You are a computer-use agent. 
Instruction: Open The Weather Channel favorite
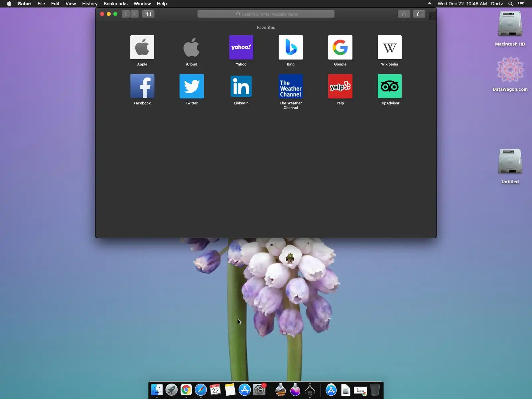point(291,86)
